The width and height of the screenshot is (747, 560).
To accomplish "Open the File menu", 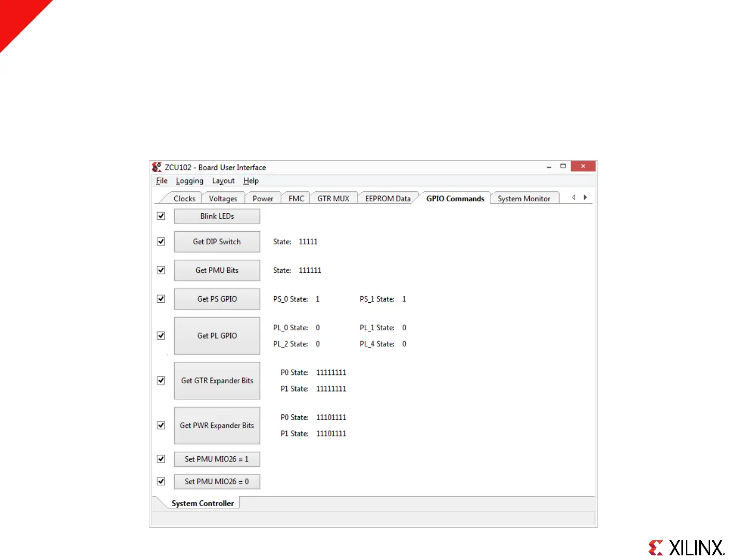I will tap(162, 181).
